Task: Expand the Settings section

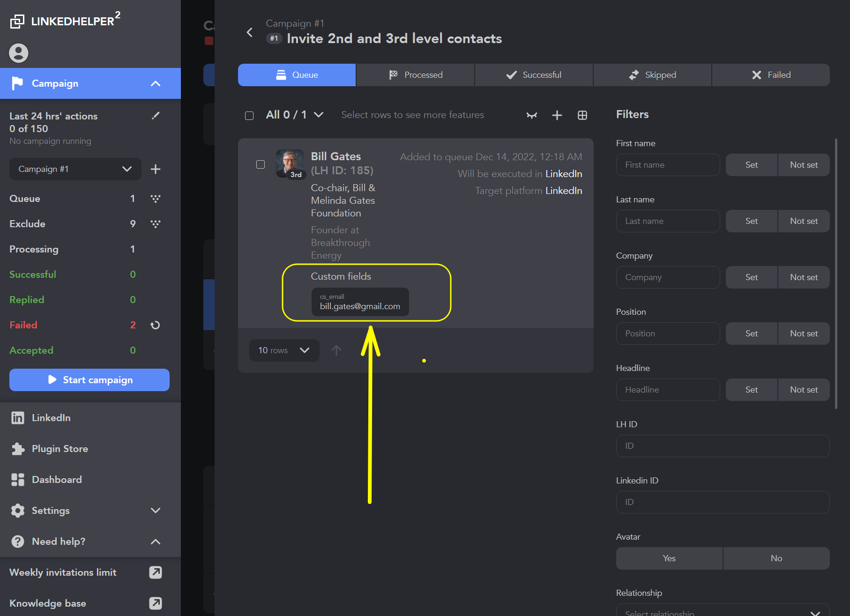Action: [x=156, y=511]
